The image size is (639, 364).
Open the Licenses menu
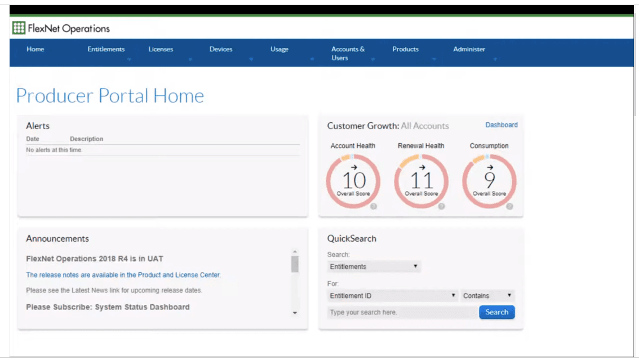pyautogui.click(x=161, y=50)
